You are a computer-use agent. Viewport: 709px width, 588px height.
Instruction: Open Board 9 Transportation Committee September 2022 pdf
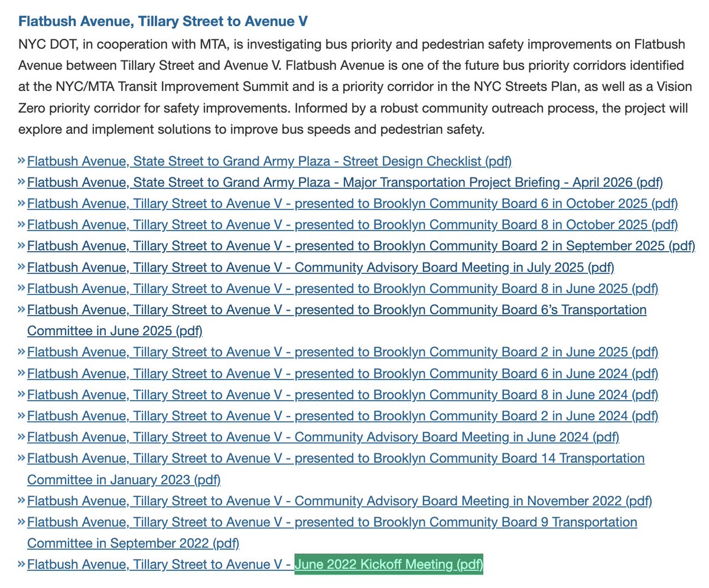click(x=332, y=532)
